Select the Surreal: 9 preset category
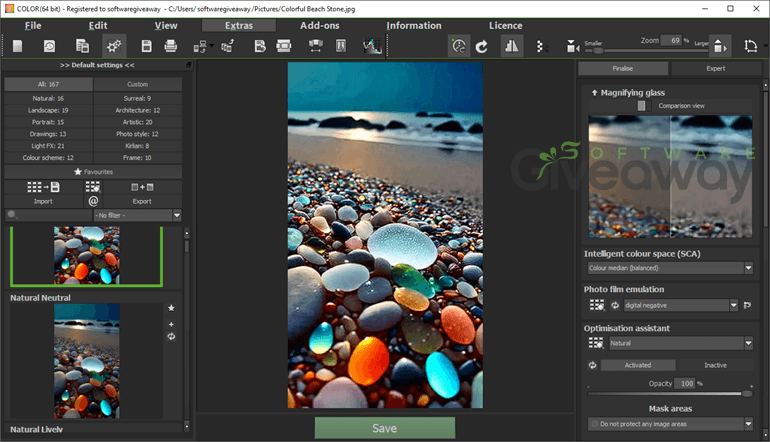The height and width of the screenshot is (442, 770). [x=138, y=98]
